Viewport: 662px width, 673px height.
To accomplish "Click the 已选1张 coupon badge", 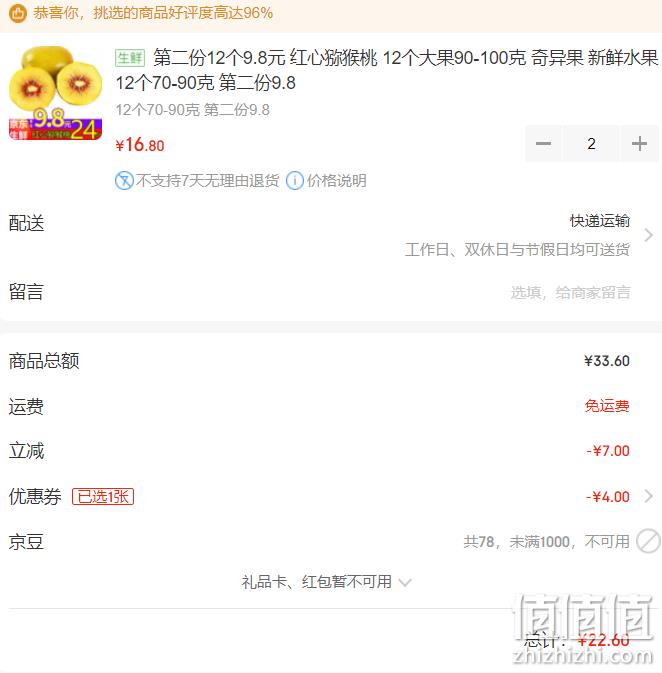I will click(x=103, y=497).
